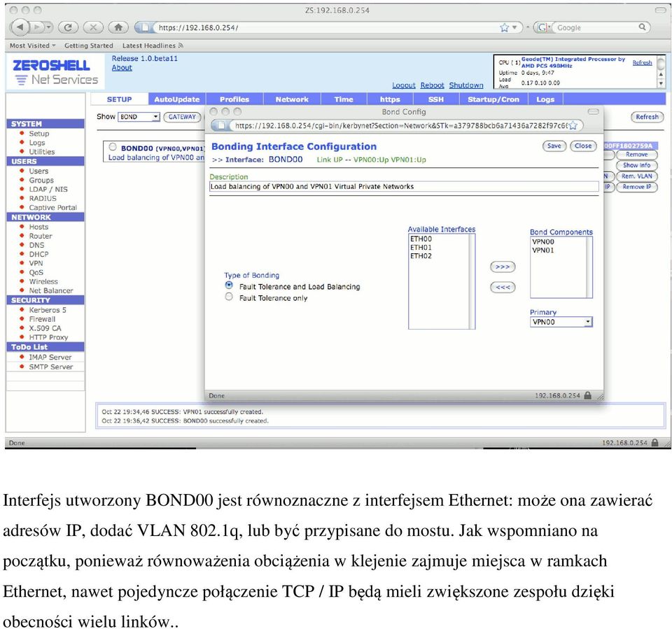Add interface with the >>> button
672x629 pixels.
point(503,267)
